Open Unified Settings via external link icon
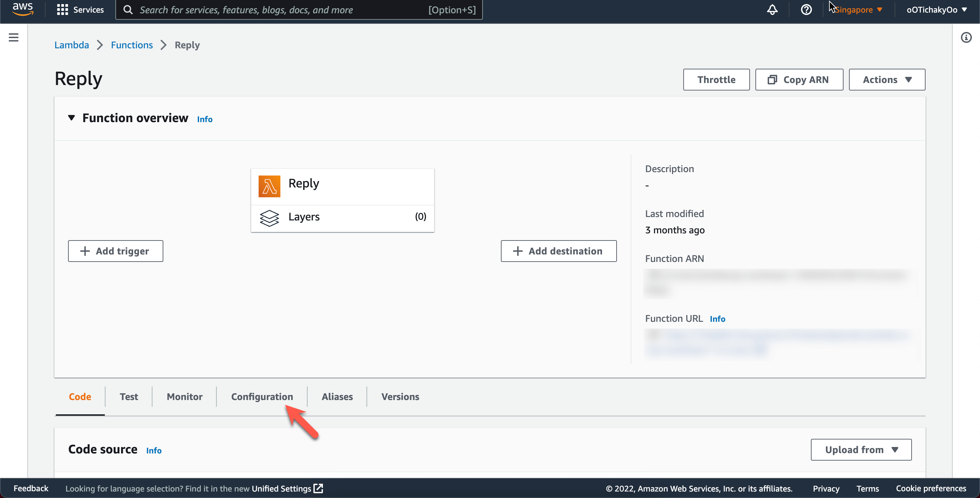Viewport: 980px width, 498px height. pyautogui.click(x=318, y=488)
